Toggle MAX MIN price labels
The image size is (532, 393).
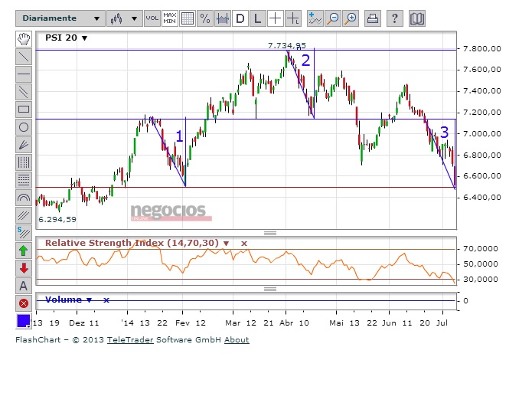170,18
